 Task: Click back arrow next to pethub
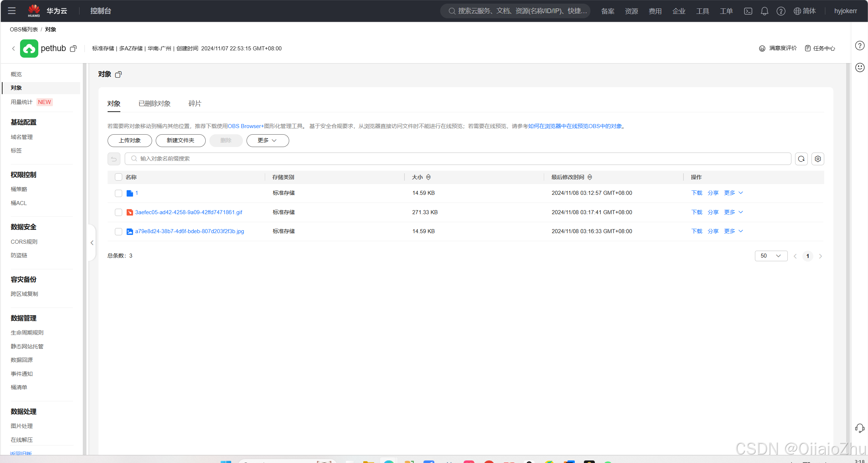tap(13, 49)
